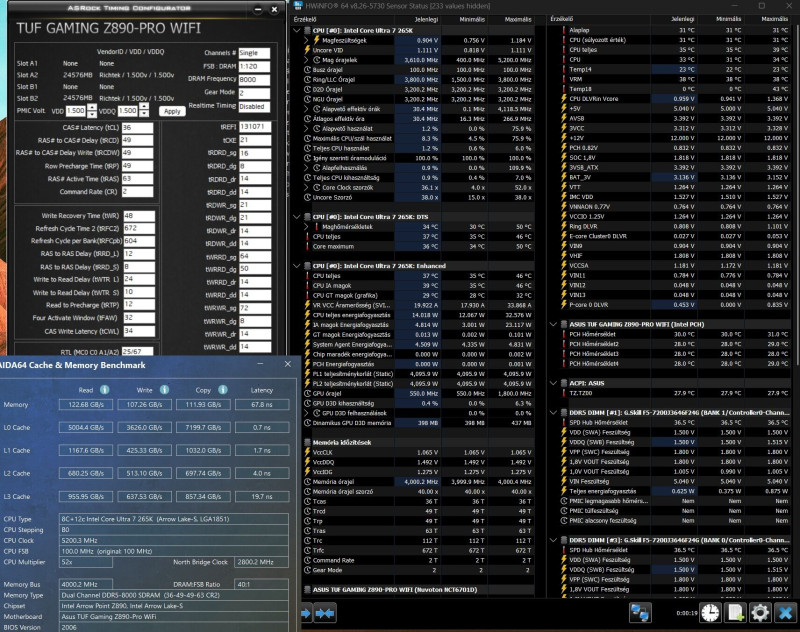
Task: Click the info icon beside Copy in AIDA64
Action: [x=223, y=390]
